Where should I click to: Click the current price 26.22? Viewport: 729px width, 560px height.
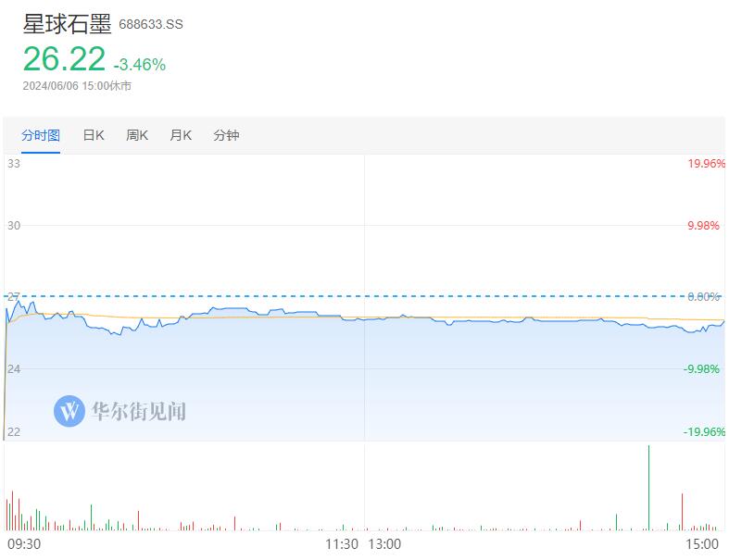tap(63, 59)
